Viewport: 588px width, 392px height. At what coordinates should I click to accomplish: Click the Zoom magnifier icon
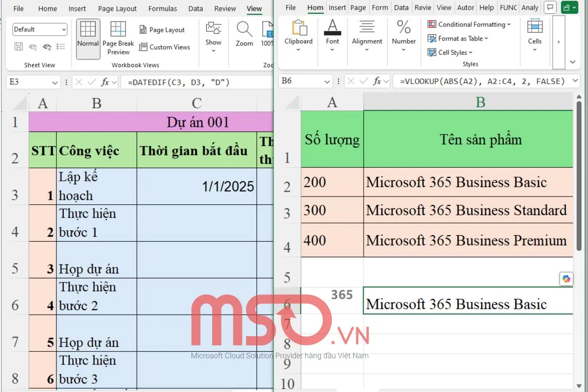[244, 30]
